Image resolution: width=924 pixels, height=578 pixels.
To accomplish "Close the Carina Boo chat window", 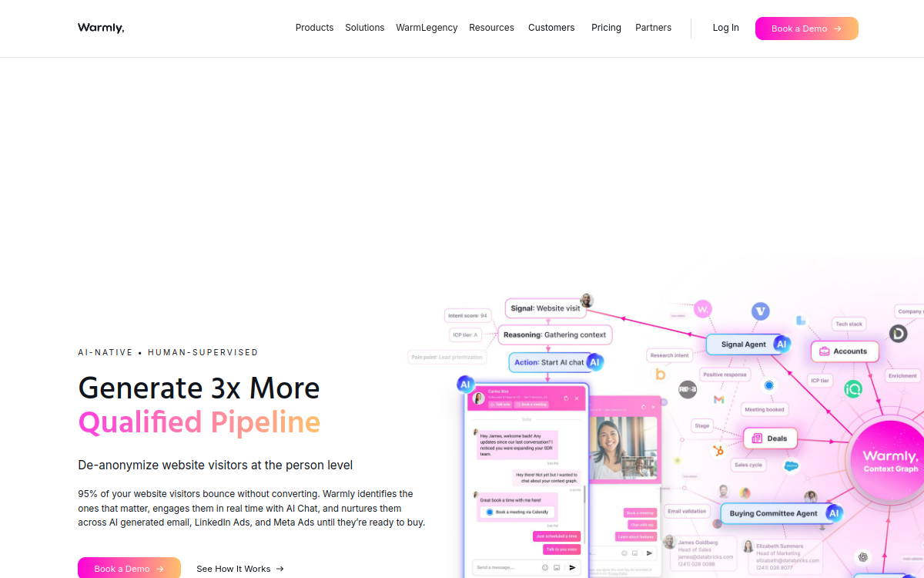I will [x=577, y=398].
